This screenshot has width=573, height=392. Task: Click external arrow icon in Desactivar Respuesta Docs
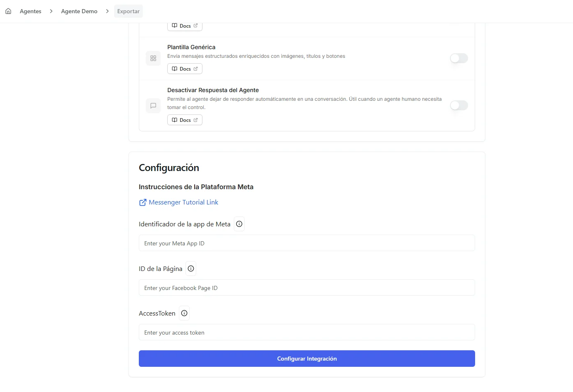195,120
